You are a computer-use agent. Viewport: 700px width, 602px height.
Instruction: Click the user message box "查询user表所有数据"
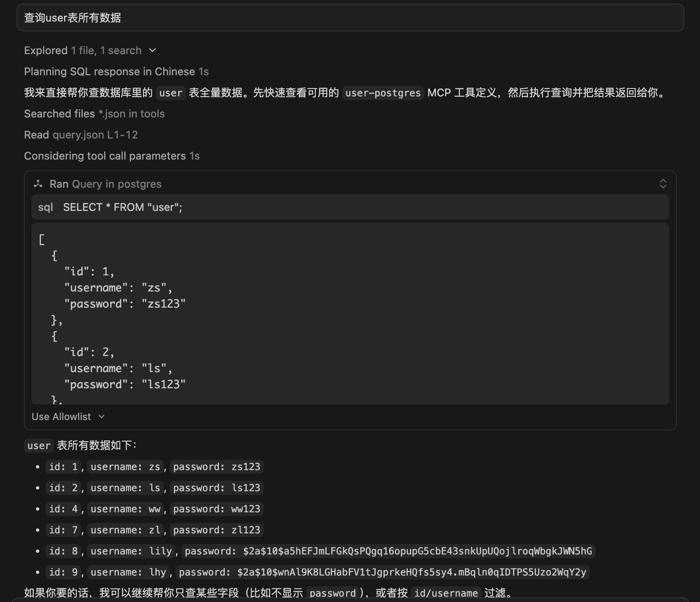[350, 18]
